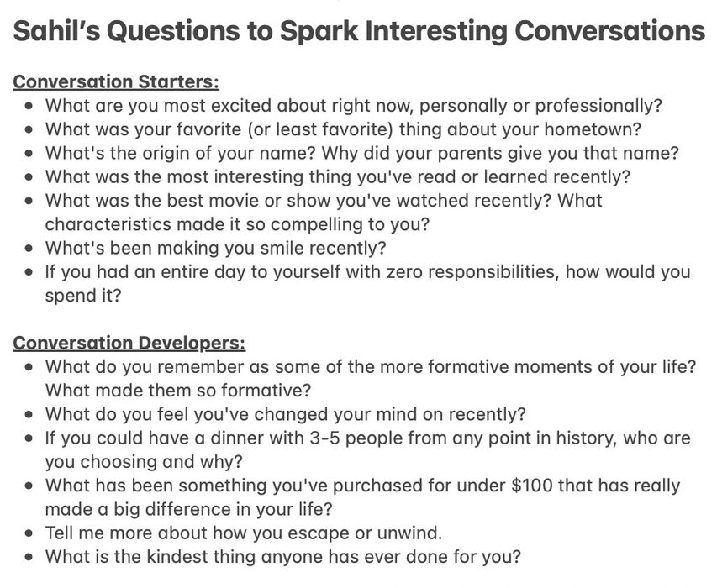Click the "changed your mind on recently" question
This screenshot has width=717, height=588.
pyautogui.click(x=285, y=414)
